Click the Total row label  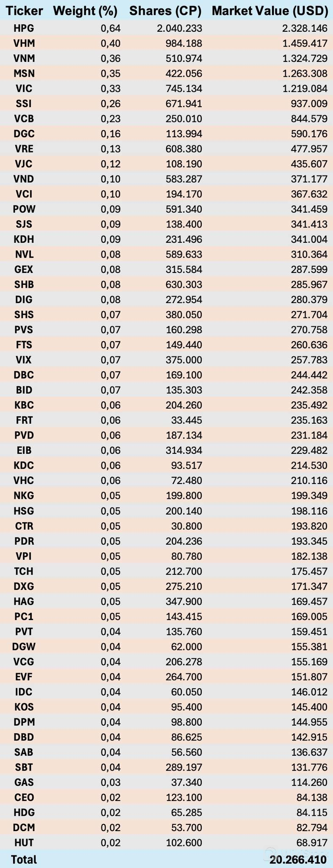coord(24,860)
